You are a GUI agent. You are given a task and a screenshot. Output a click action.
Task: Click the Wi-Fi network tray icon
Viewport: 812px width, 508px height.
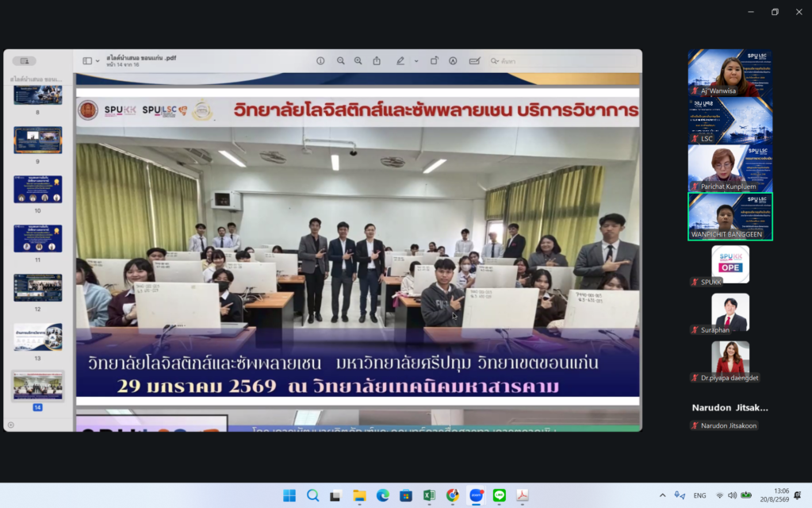click(x=719, y=495)
